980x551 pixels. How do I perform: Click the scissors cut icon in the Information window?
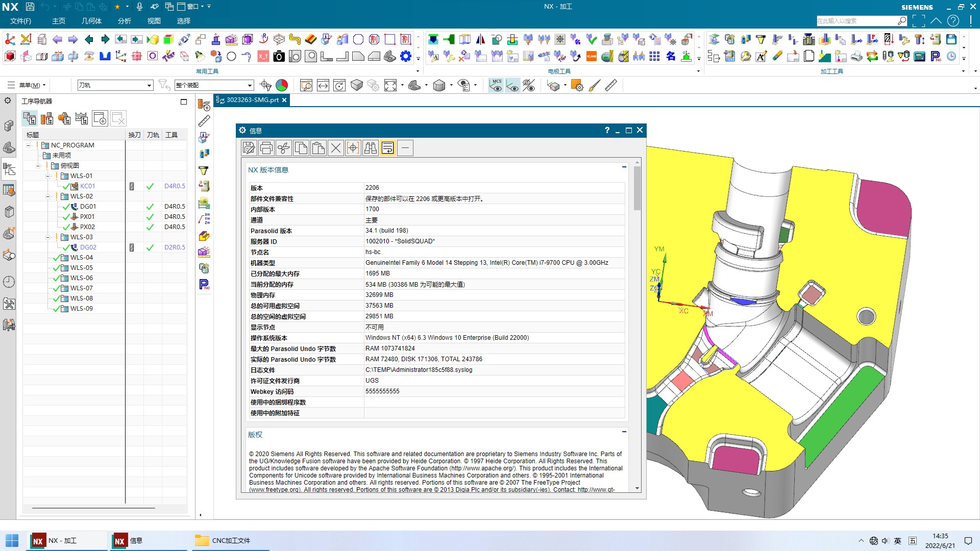click(283, 148)
